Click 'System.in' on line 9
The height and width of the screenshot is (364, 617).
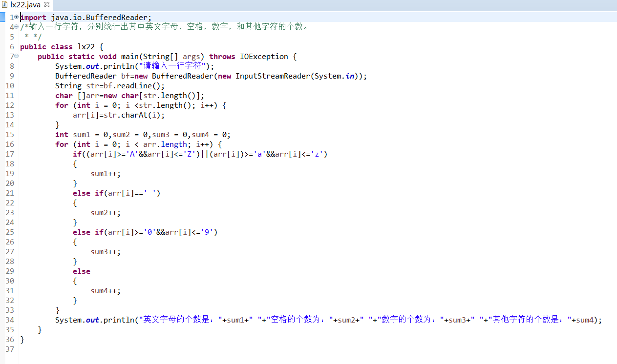(x=334, y=76)
